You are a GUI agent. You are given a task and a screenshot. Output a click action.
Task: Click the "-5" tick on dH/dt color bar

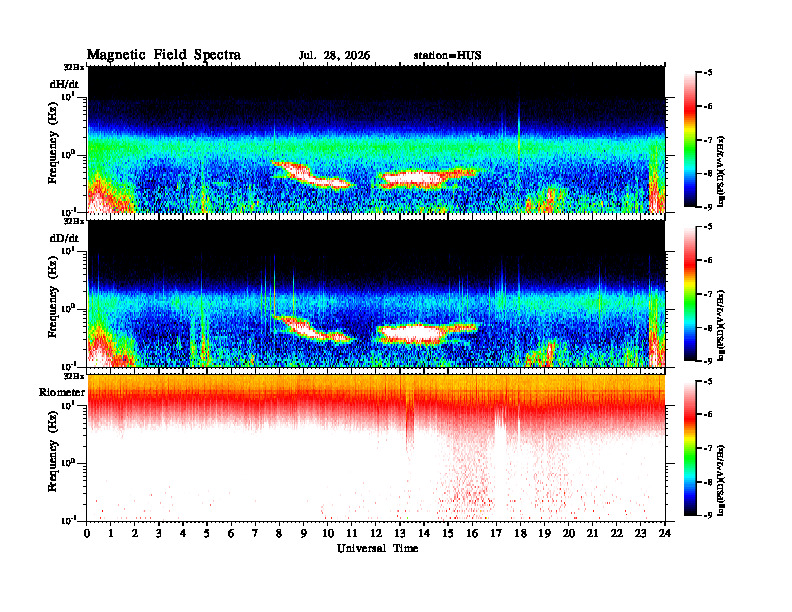(708, 73)
